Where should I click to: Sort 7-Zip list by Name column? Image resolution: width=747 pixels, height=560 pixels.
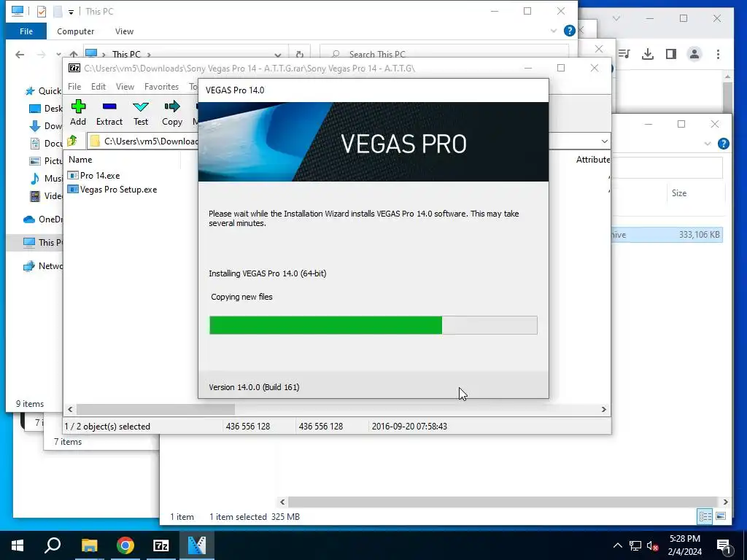point(80,160)
